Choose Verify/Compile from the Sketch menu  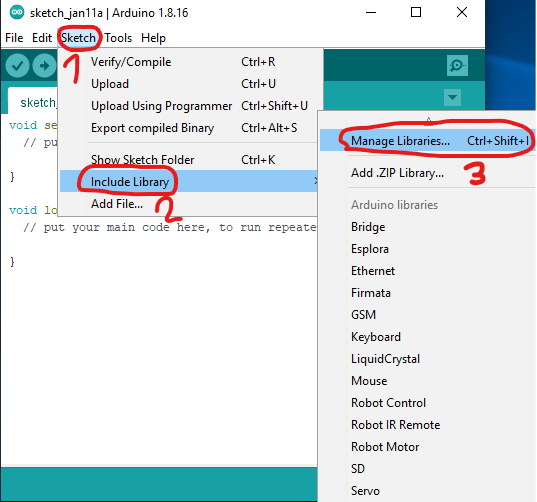click(190, 62)
